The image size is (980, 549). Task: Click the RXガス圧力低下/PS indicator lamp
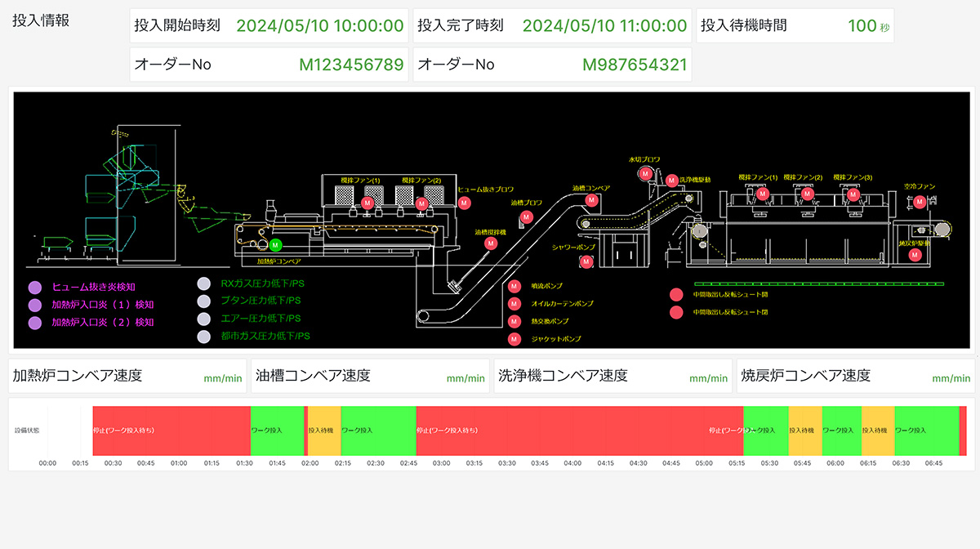click(204, 284)
